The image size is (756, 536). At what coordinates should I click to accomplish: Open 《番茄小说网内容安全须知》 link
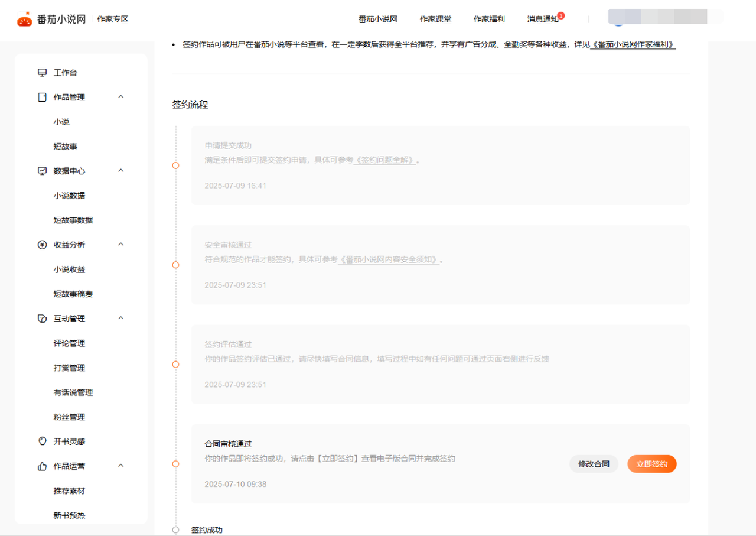click(389, 259)
